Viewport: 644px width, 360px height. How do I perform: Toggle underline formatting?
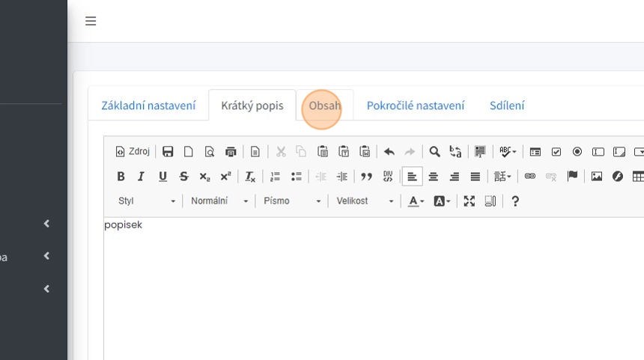pyautogui.click(x=162, y=177)
